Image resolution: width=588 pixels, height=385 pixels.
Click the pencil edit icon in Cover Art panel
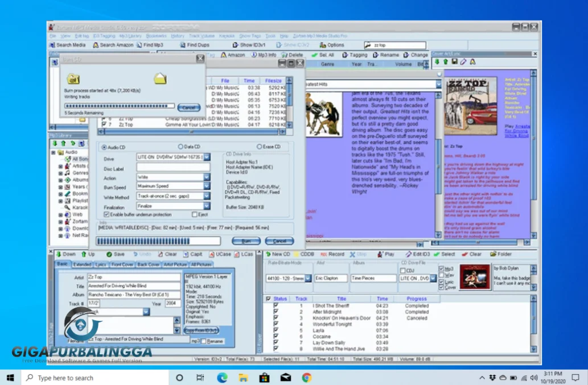463,62
